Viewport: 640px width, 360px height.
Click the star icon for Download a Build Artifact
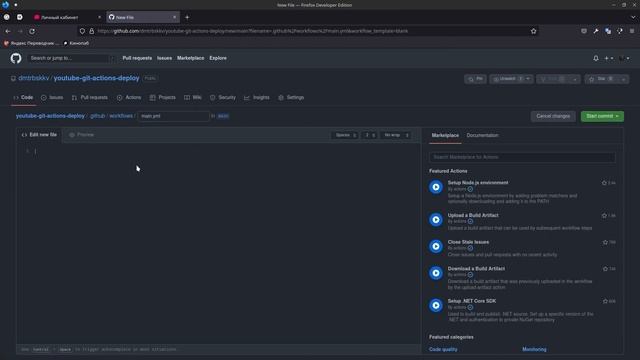tap(605, 269)
